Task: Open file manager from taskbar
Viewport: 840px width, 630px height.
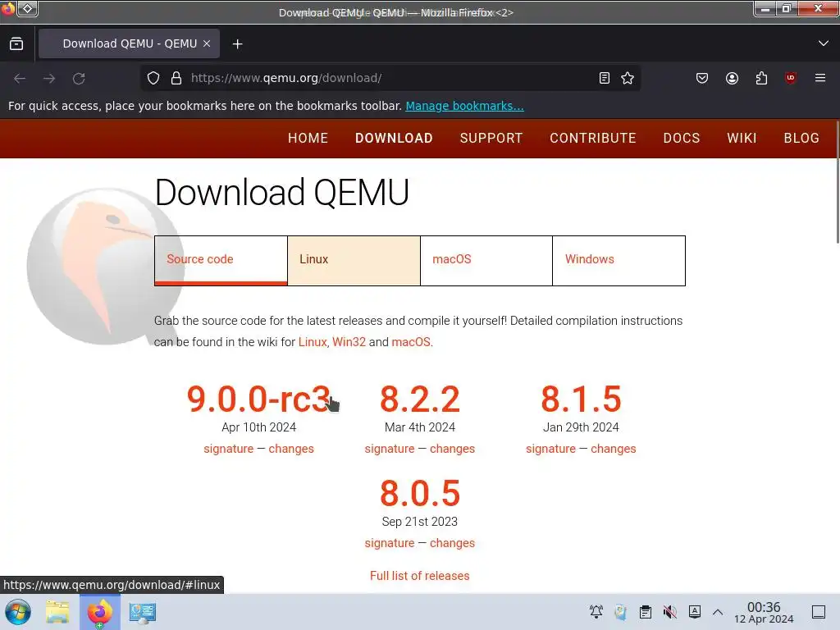Action: pyautogui.click(x=57, y=612)
